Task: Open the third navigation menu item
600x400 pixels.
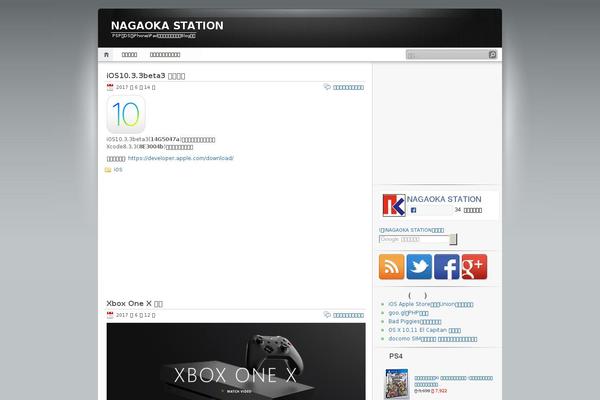Action: [165, 55]
